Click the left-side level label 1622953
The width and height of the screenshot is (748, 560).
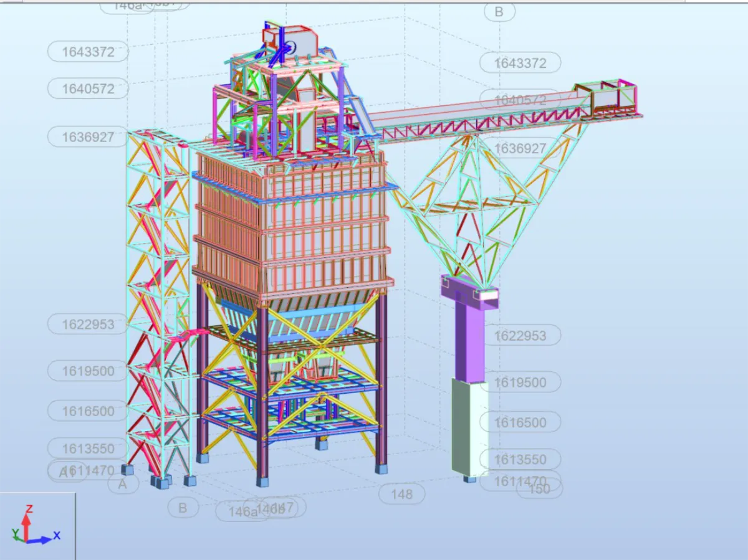pos(88,325)
